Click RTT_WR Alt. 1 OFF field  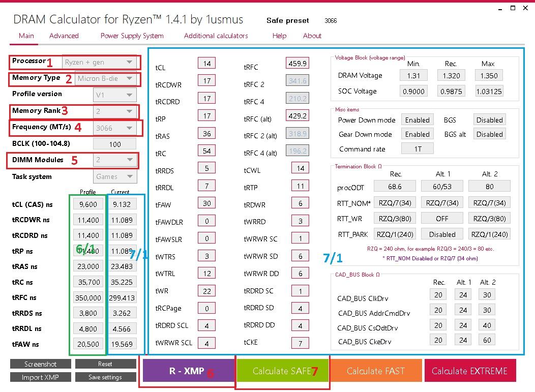click(442, 218)
